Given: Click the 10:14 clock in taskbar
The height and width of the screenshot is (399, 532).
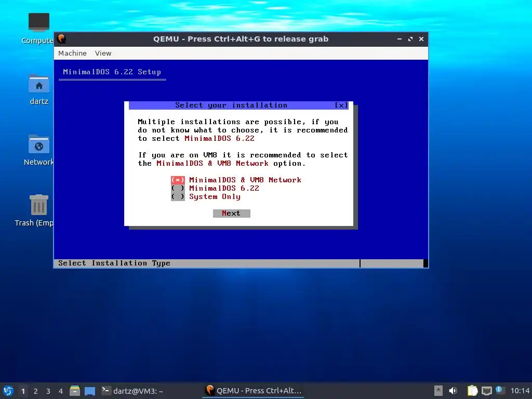Looking at the screenshot, I should 520,391.
